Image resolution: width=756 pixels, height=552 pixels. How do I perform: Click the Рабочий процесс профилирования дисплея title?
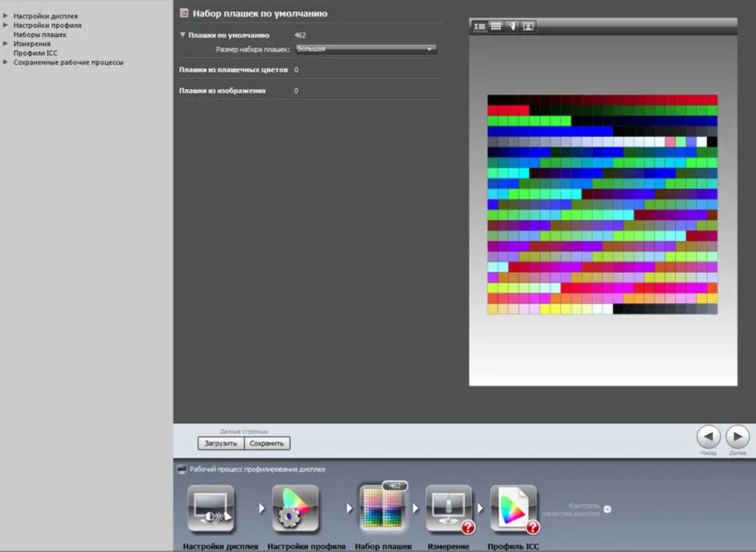(258, 470)
